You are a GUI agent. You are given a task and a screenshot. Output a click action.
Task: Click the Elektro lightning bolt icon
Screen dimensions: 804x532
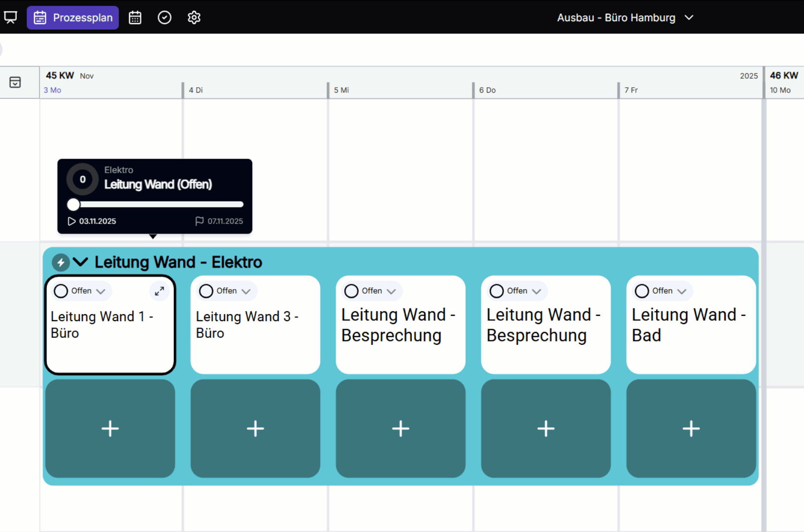coord(61,263)
